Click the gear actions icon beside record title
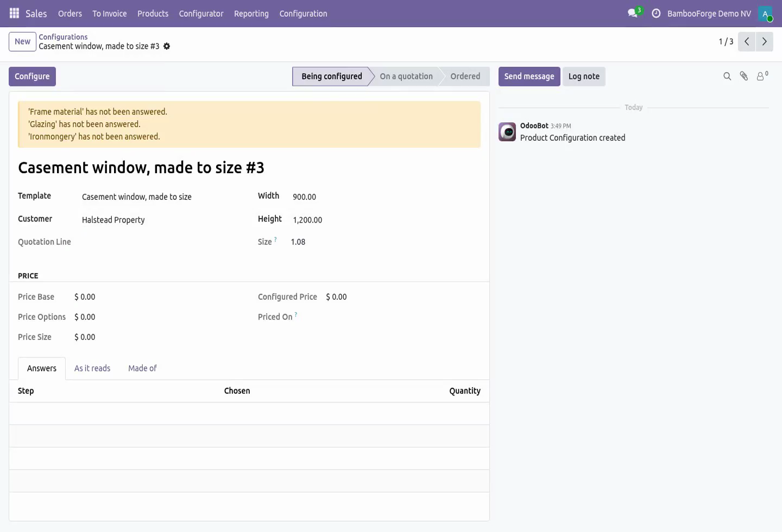Screen dimensions: 782x532 [167, 46]
